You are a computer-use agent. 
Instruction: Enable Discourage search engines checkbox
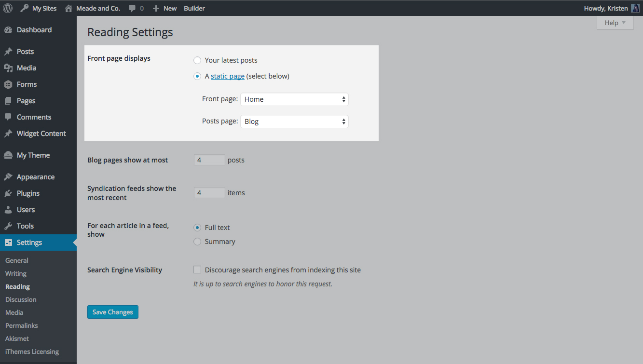(x=197, y=270)
